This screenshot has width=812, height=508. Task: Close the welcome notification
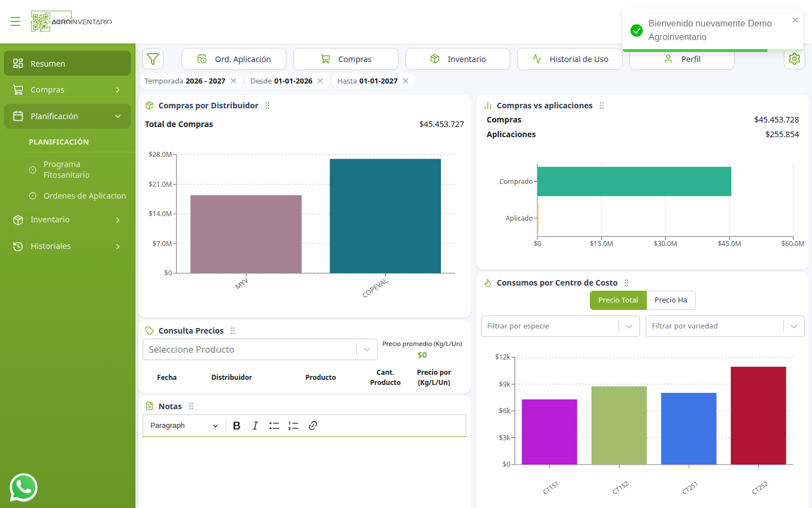coord(795,20)
